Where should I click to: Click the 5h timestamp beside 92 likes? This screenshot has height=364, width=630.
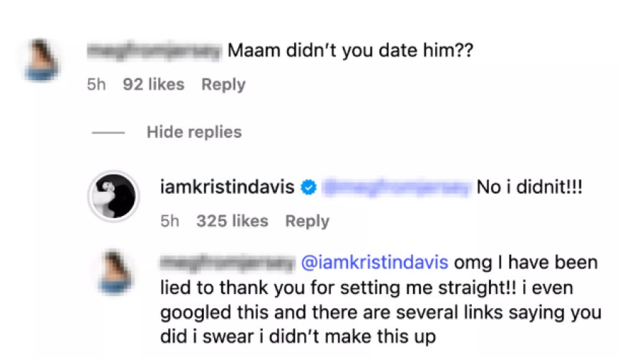coord(96,84)
